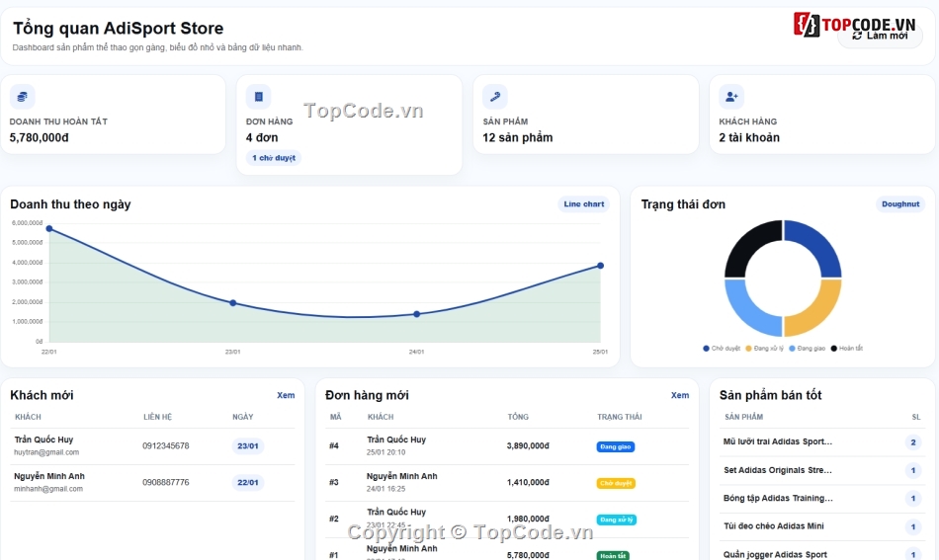Open Xem link in Đơn hàng mới
This screenshot has height=560, width=939.
click(x=680, y=395)
